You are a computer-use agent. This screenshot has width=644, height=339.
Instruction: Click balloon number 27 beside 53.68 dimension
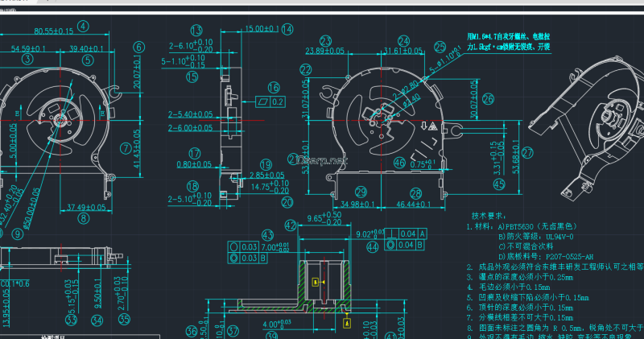pos(527,151)
